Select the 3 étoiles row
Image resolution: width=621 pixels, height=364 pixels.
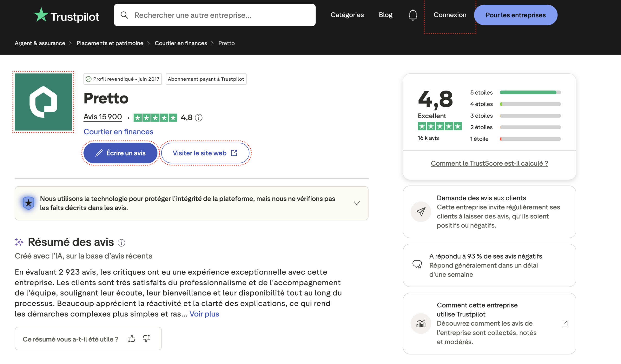coord(515,116)
